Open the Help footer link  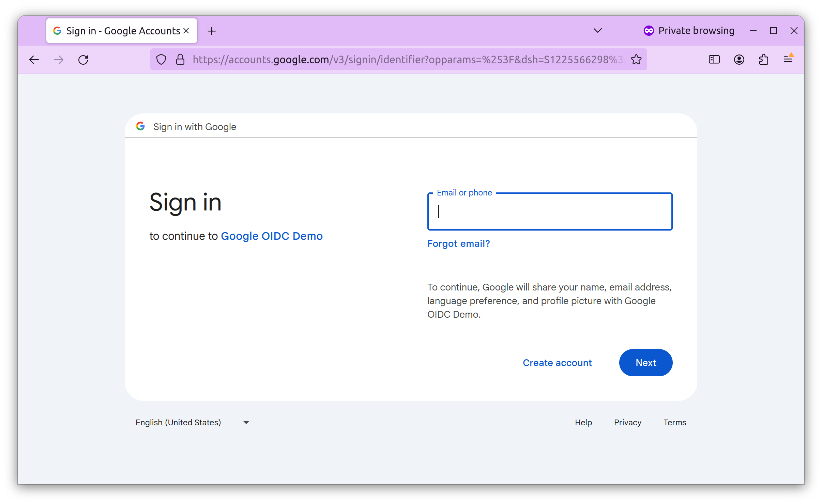[x=583, y=422]
